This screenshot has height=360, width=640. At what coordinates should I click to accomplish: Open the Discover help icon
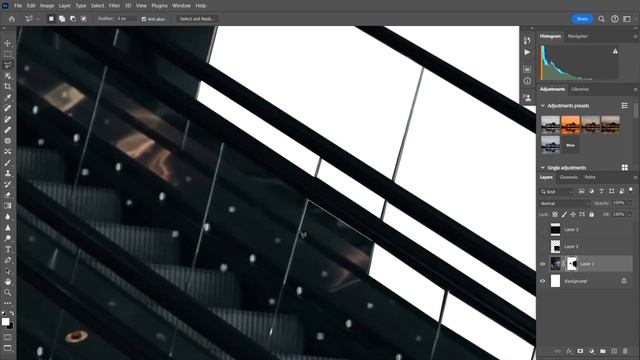click(x=614, y=19)
